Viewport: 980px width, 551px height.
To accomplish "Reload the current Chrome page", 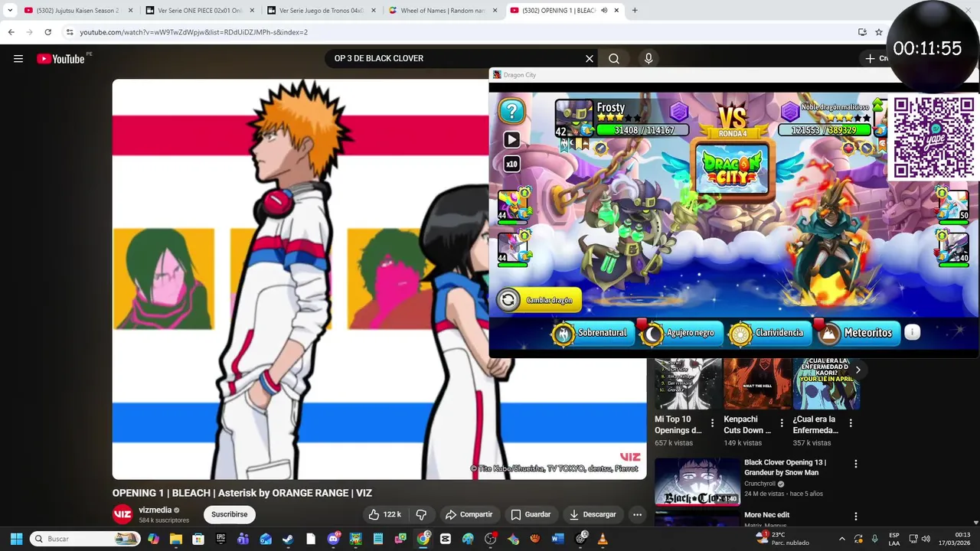I will click(x=47, y=32).
